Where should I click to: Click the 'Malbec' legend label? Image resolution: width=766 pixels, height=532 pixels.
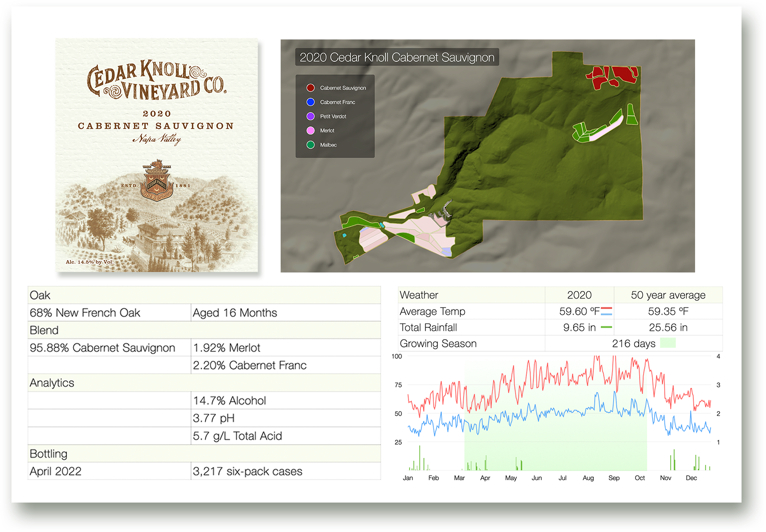[x=329, y=145]
